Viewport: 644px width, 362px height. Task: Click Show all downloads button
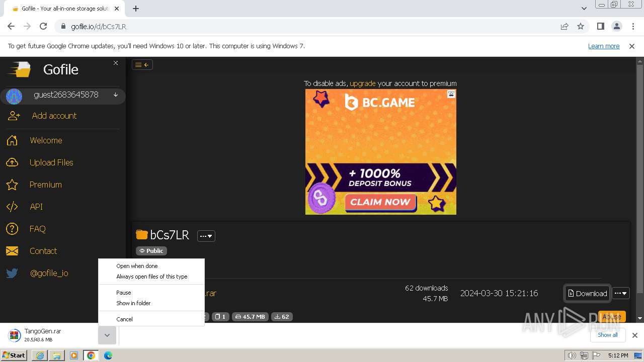coord(607,335)
